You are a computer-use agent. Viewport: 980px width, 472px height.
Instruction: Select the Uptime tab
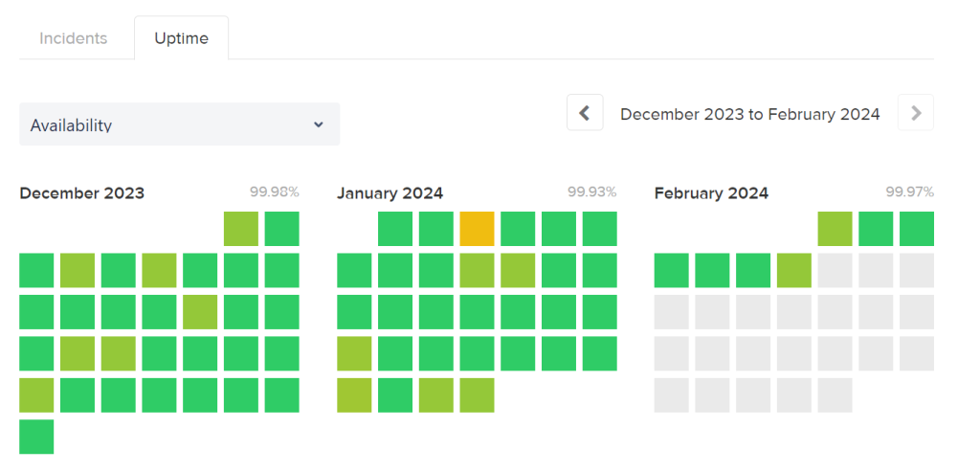click(181, 39)
